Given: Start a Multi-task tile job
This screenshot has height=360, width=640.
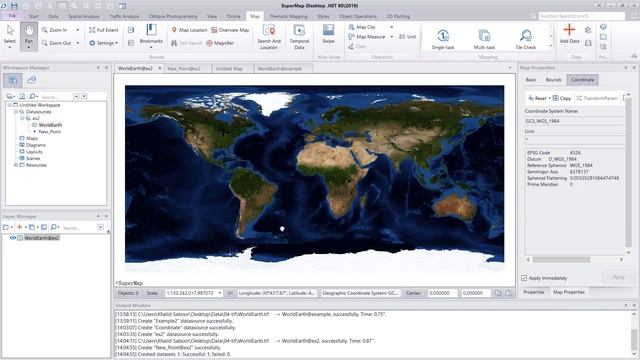Looking at the screenshot, I should point(484,39).
